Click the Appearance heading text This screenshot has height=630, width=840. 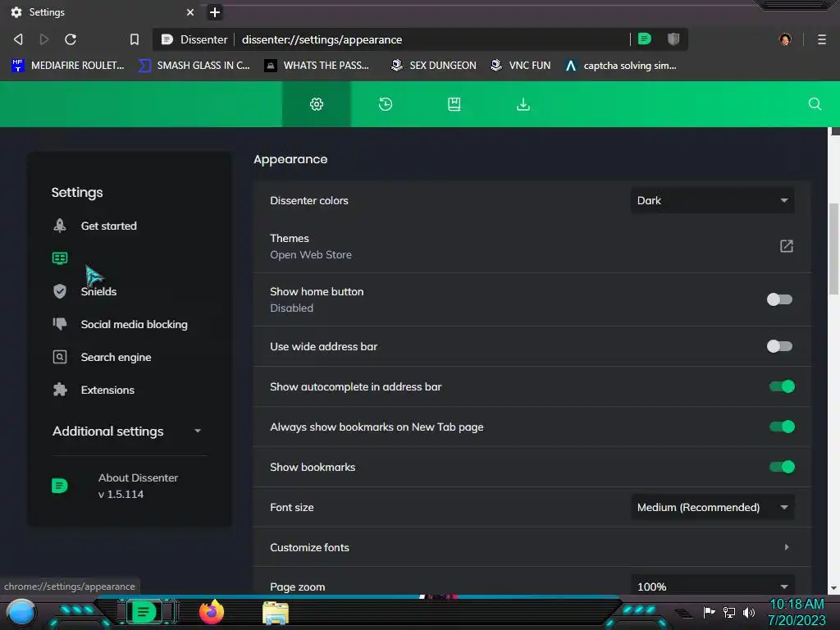pos(290,159)
